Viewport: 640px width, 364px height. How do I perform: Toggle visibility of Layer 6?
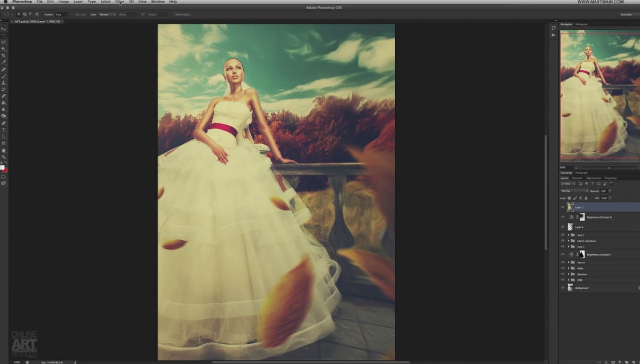[x=563, y=227]
